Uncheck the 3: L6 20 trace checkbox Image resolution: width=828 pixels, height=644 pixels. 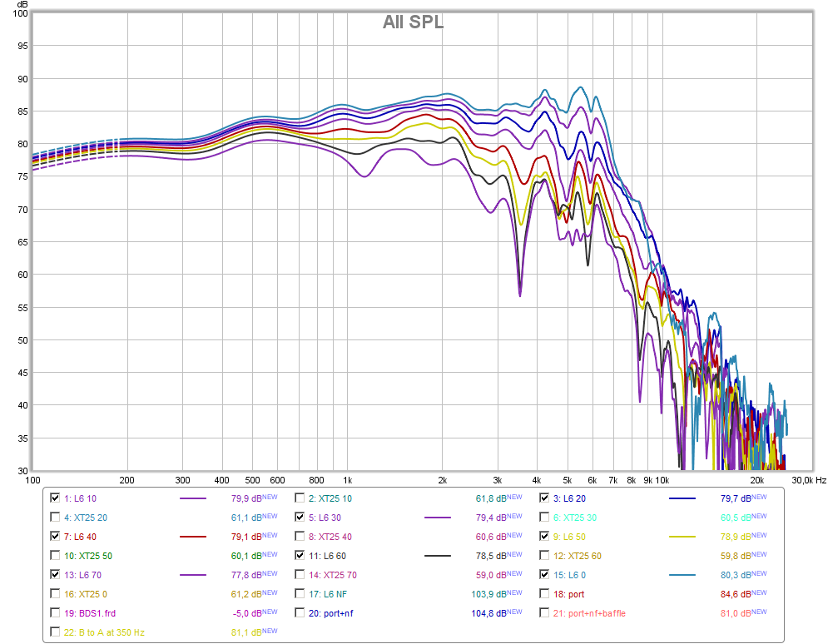tap(544, 498)
